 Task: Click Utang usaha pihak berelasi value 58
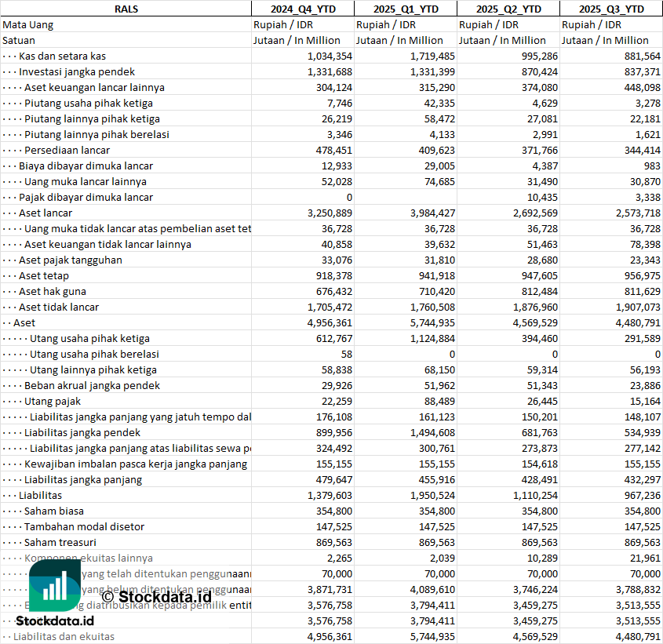tap(347, 354)
